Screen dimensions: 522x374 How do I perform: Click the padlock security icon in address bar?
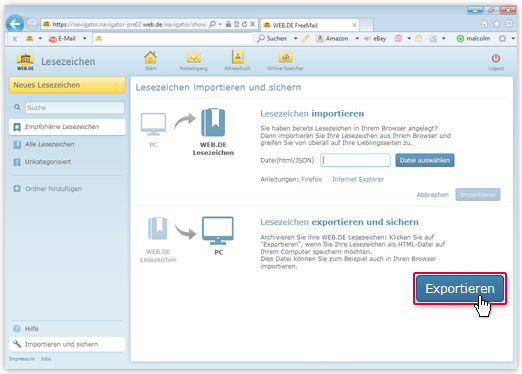tap(228, 24)
